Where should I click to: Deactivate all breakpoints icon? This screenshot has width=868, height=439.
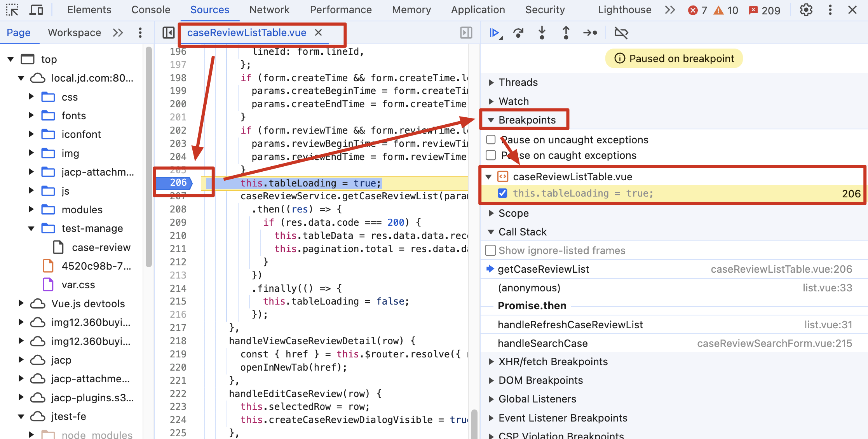pyautogui.click(x=621, y=33)
